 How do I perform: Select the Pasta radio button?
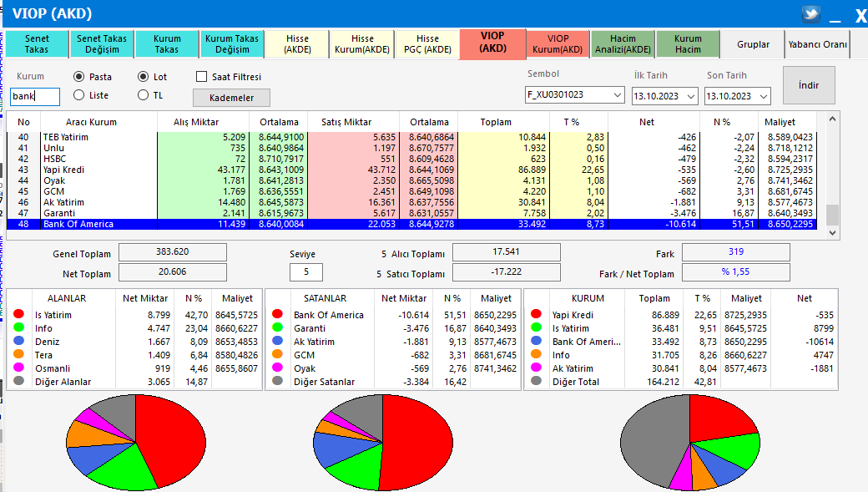(x=78, y=77)
